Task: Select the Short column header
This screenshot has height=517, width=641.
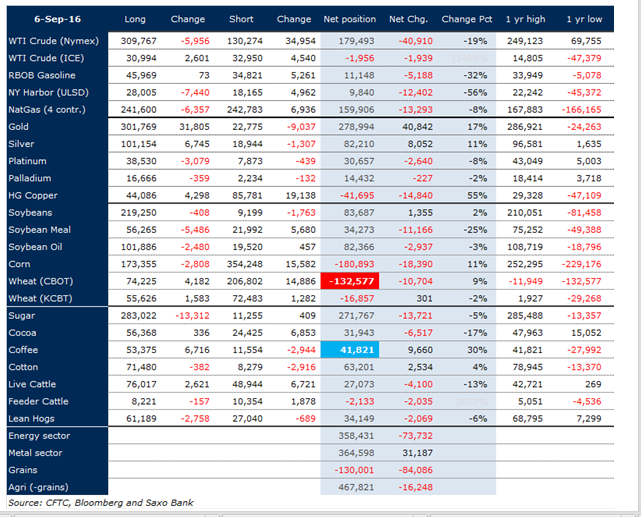Action: [x=241, y=19]
